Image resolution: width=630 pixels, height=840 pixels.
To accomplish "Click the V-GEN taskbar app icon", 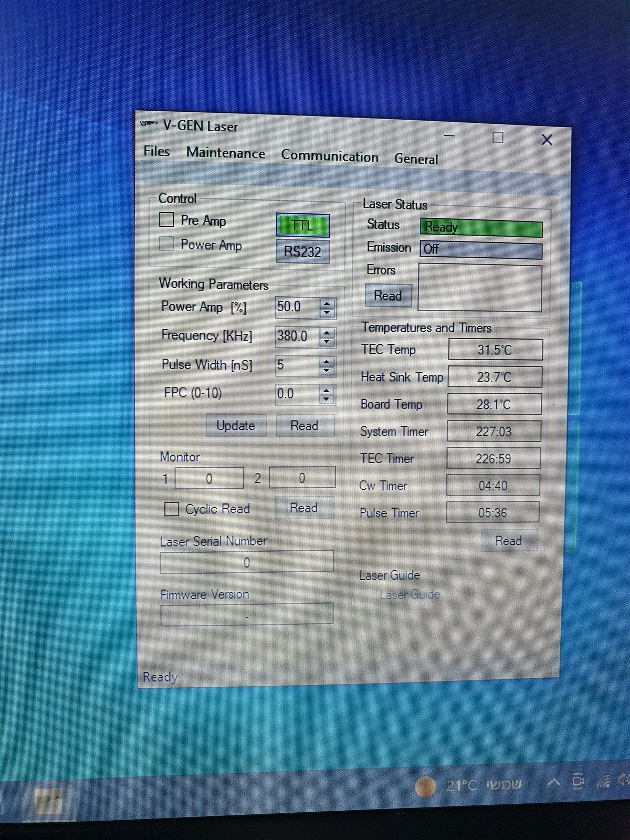I will tap(48, 800).
